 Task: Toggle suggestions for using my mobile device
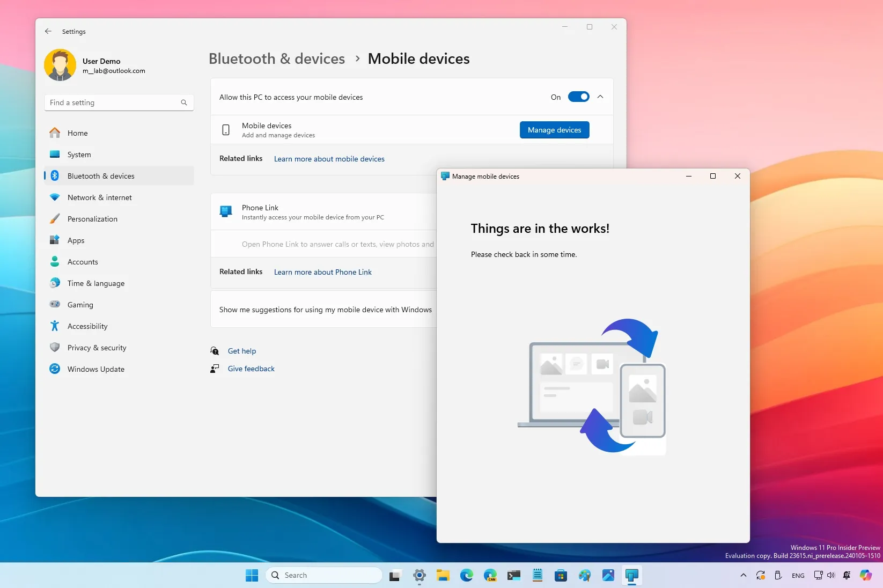coord(326,310)
